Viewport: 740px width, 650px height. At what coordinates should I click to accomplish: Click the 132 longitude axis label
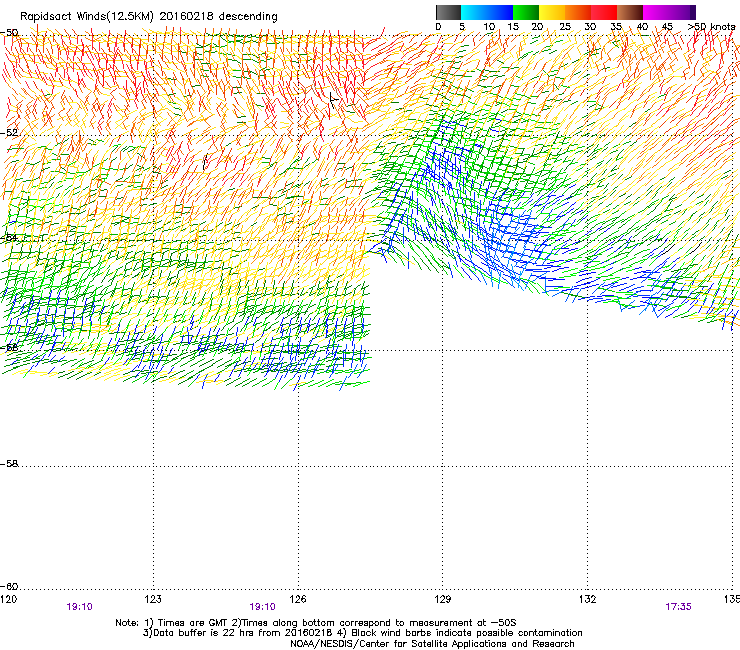[x=588, y=599]
